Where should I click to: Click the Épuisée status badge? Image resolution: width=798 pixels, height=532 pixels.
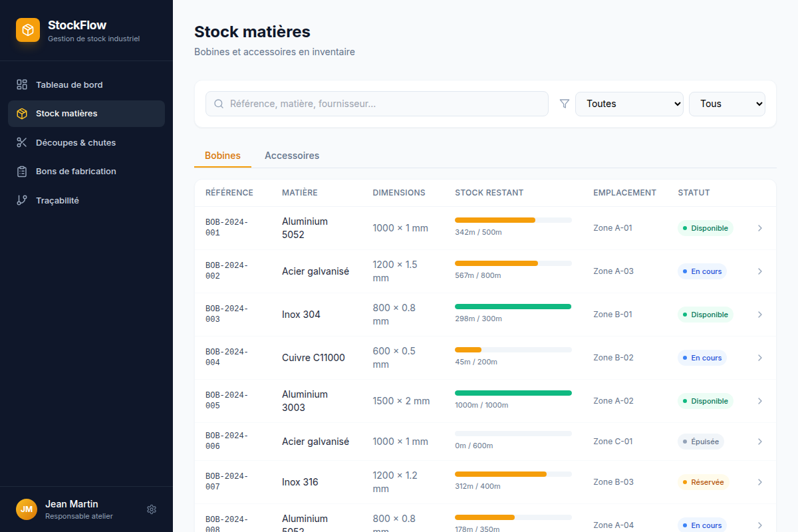(x=701, y=442)
